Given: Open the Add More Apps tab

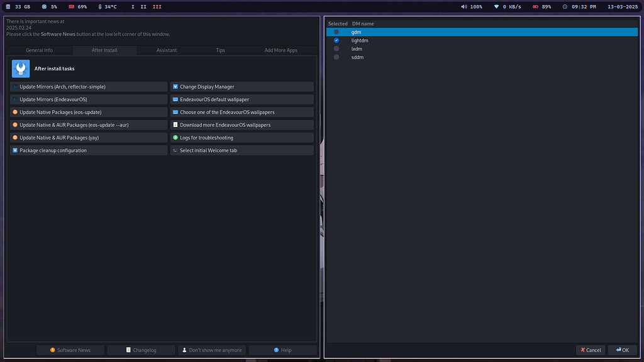Looking at the screenshot, I should [280, 50].
